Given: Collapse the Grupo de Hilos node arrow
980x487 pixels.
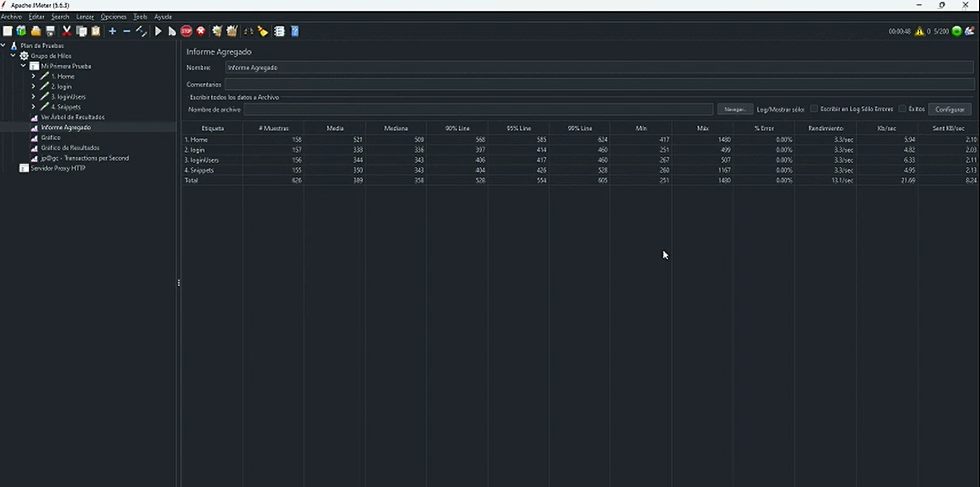Looking at the screenshot, I should point(13,56).
